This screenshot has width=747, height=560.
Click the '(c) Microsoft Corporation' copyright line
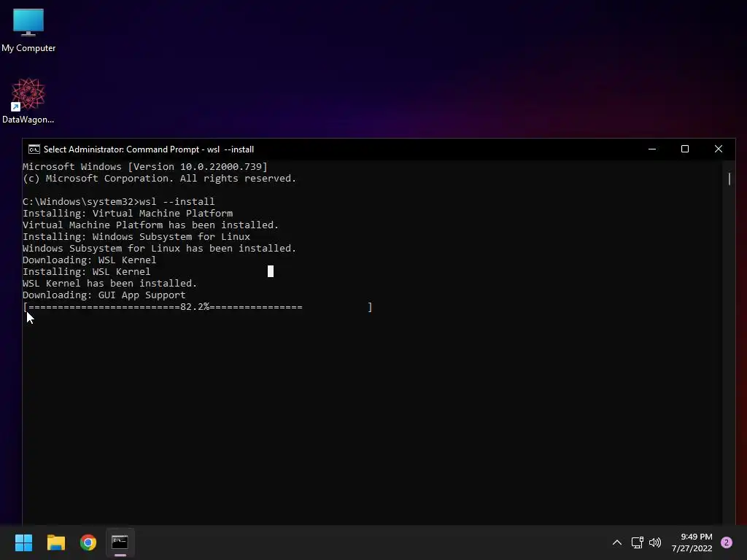coord(159,179)
